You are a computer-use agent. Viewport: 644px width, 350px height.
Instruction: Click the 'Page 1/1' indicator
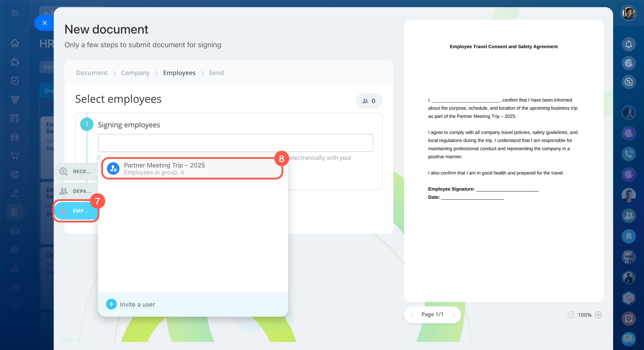pos(432,314)
